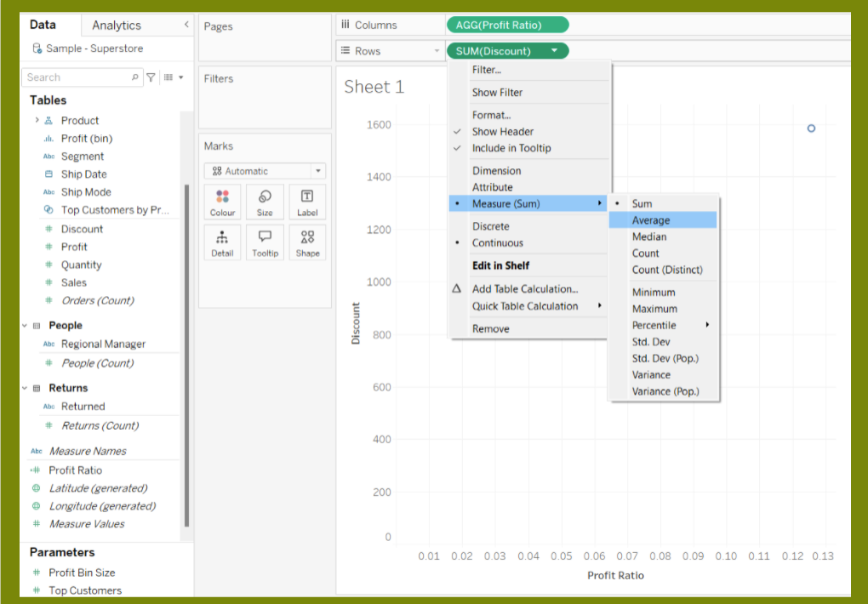Select the Median aggregation
This screenshot has height=604, width=868.
(x=648, y=236)
